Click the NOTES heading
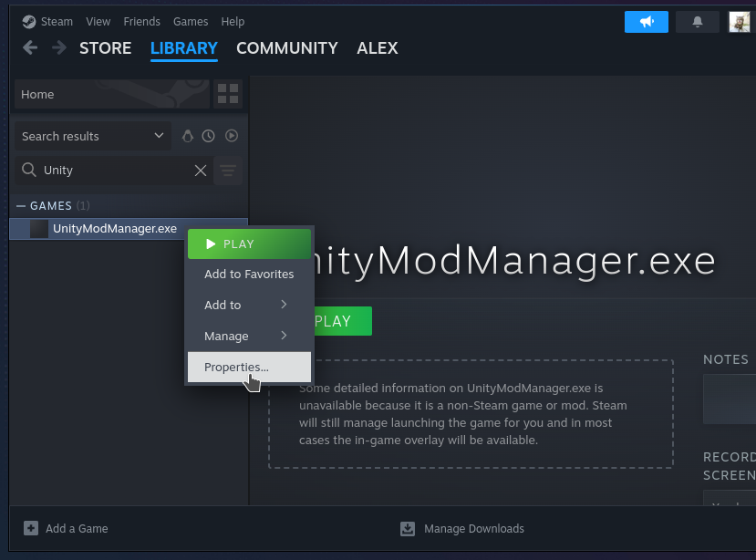Image resolution: width=756 pixels, height=560 pixels. tap(726, 359)
